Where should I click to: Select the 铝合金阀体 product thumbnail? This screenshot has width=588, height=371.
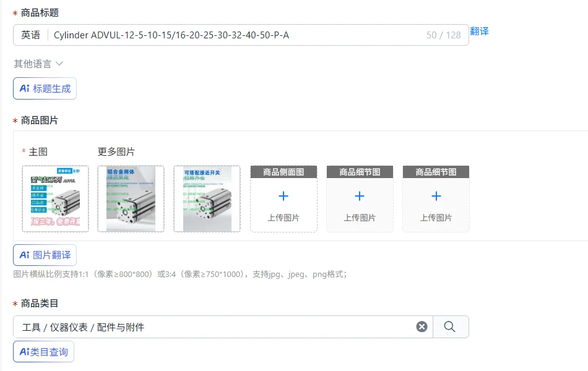point(131,199)
